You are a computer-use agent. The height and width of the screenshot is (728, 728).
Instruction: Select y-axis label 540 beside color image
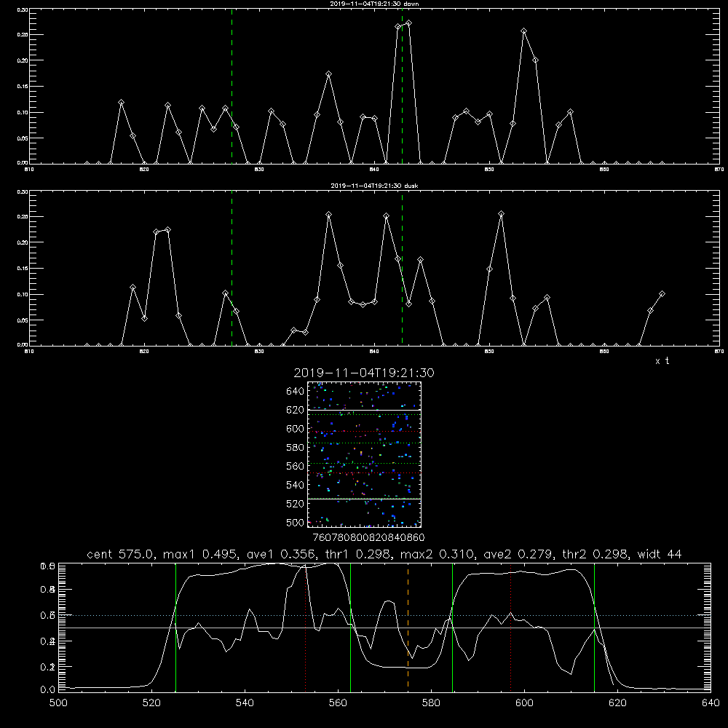click(296, 485)
